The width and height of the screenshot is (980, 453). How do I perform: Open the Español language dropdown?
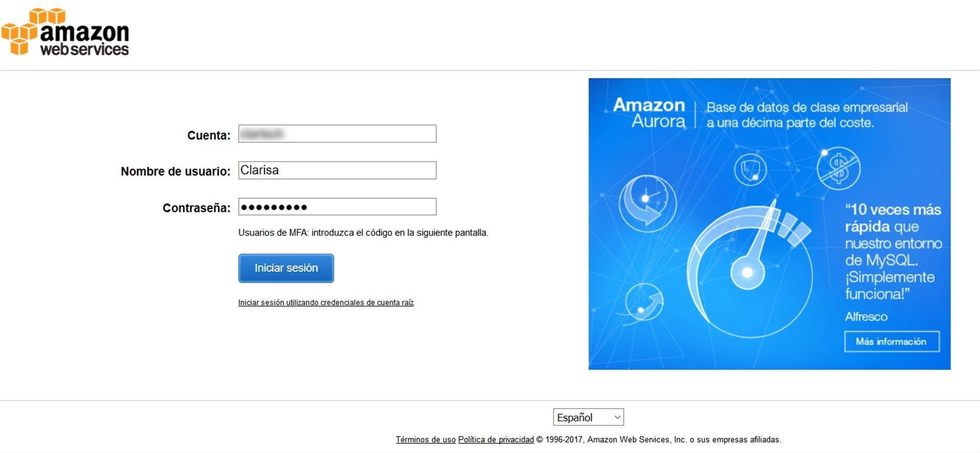[588, 417]
